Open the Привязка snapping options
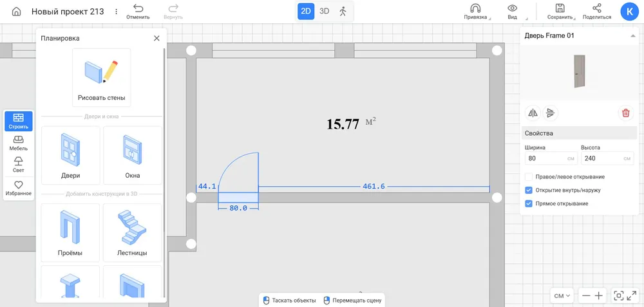The width and height of the screenshot is (644, 307). point(475,11)
